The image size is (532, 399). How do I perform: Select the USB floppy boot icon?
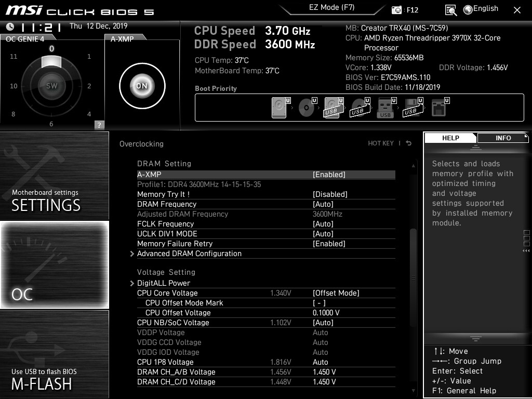[413, 108]
